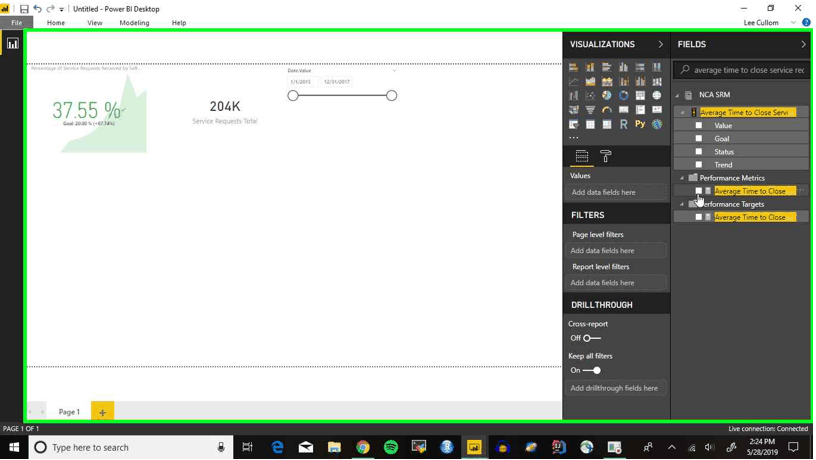Select the Line chart visualization
The width and height of the screenshot is (816, 460).
[x=573, y=82]
